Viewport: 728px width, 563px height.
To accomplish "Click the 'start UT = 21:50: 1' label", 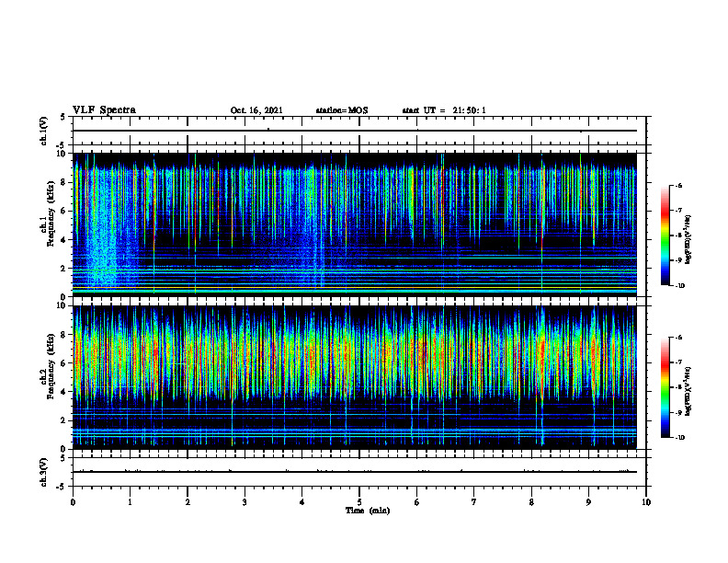I will coord(444,110).
